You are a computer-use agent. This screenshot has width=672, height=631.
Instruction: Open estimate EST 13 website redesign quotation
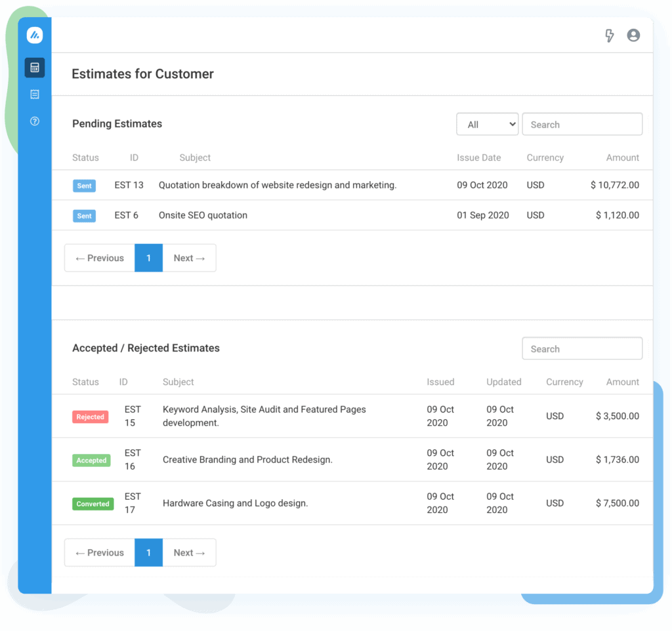click(277, 185)
